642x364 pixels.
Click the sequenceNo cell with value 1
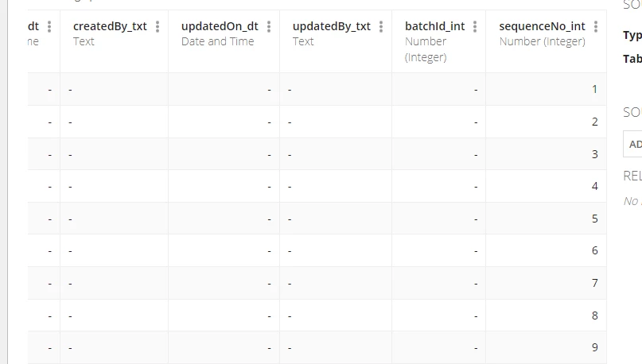(547, 89)
